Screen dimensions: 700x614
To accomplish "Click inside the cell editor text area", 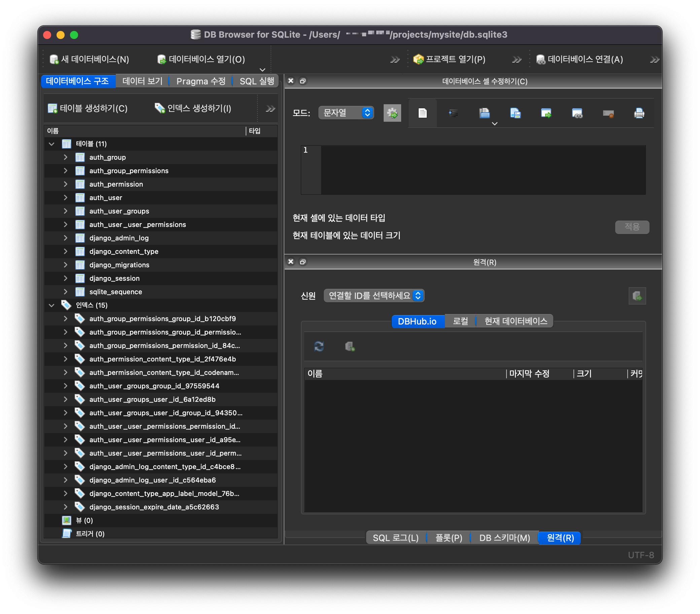I will click(483, 170).
